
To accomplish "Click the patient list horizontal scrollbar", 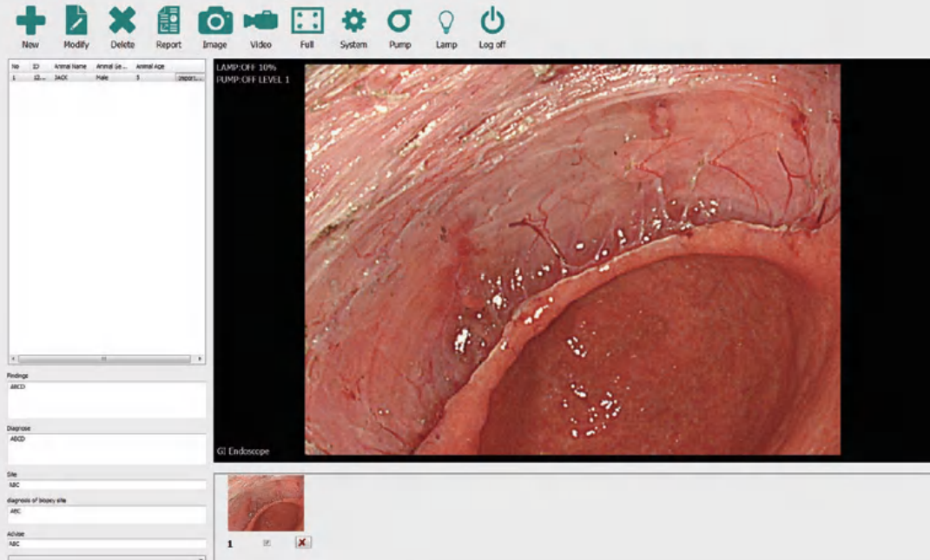I will point(104,359).
